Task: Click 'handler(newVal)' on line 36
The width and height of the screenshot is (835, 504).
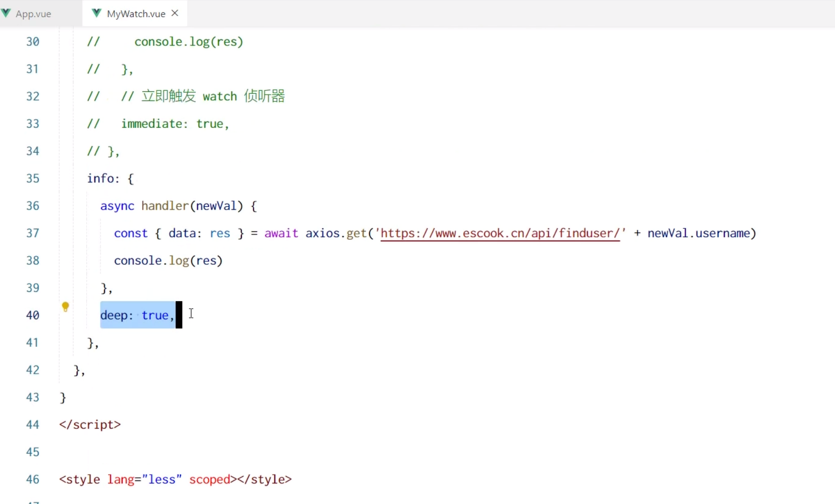Action: pos(192,206)
